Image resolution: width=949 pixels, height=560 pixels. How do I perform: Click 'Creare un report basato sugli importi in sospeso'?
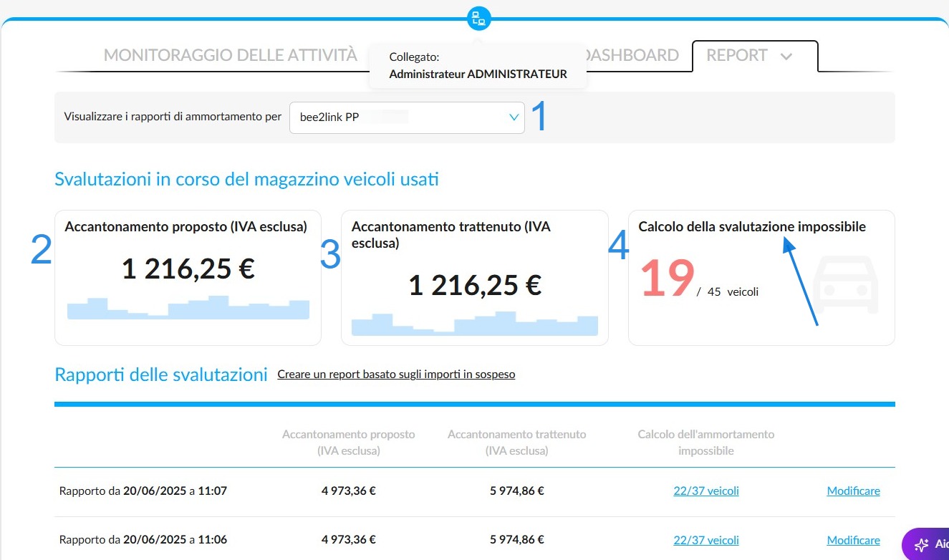[396, 375]
